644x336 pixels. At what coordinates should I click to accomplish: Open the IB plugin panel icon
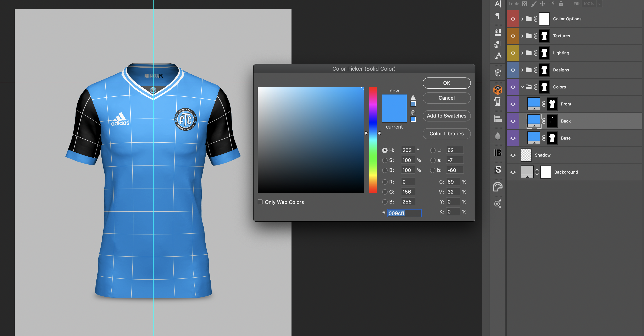click(x=498, y=153)
